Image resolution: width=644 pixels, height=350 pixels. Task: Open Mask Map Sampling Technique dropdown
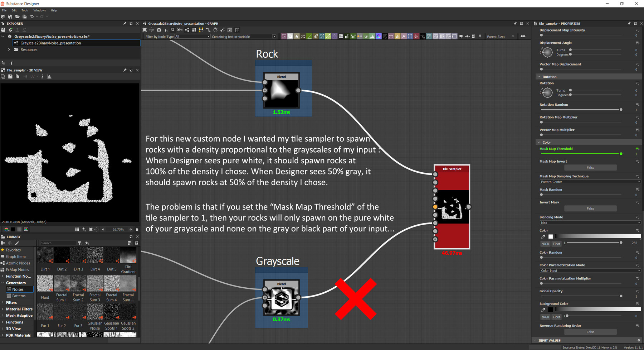point(590,182)
